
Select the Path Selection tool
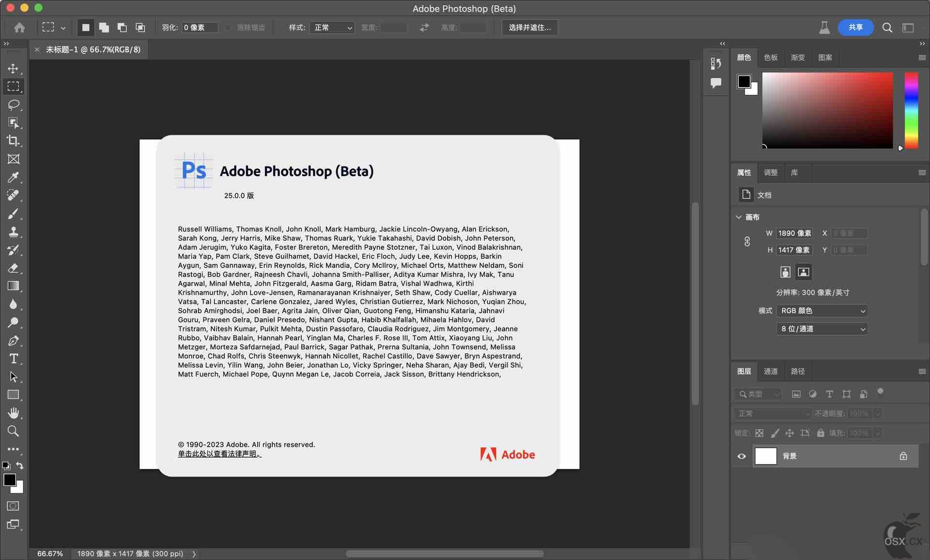point(13,377)
